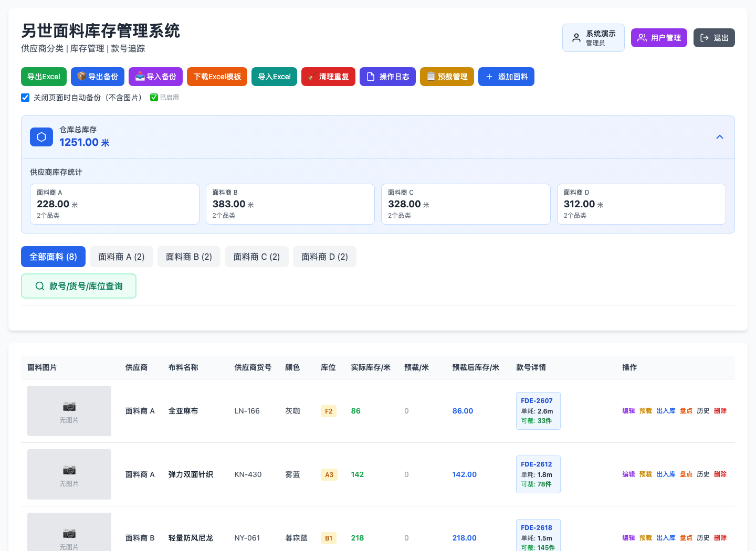The image size is (756, 551).
Task: Click the 面料商 A inventory stat card
Action: coord(114,204)
